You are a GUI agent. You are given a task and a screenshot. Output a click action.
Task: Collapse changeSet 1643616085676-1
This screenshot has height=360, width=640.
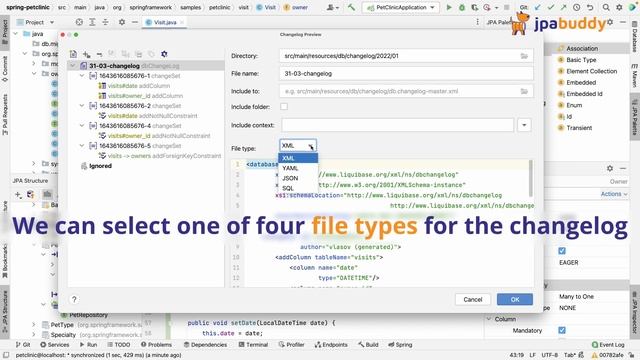coord(82,76)
